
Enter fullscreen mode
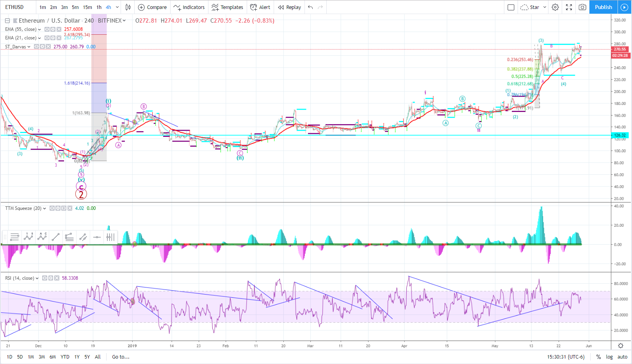[569, 7]
